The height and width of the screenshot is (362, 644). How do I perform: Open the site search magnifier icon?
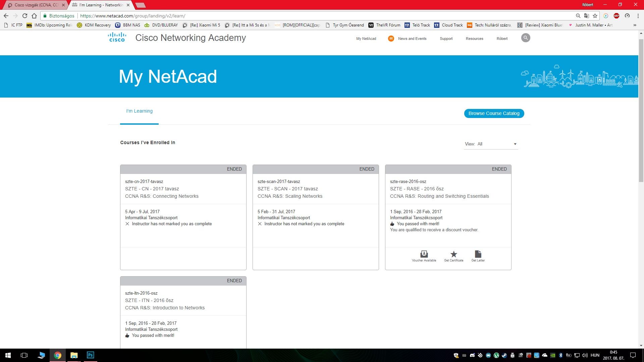(x=526, y=38)
